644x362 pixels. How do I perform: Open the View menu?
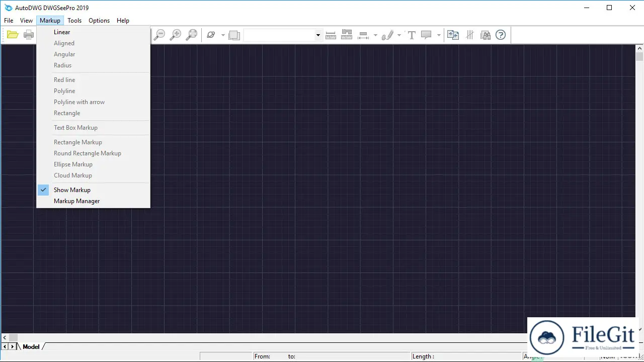coord(26,21)
